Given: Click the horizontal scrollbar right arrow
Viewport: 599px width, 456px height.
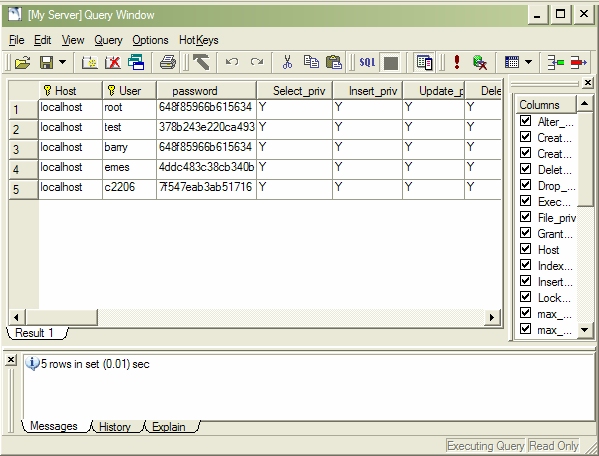Looking at the screenshot, I should pyautogui.click(x=492, y=317).
